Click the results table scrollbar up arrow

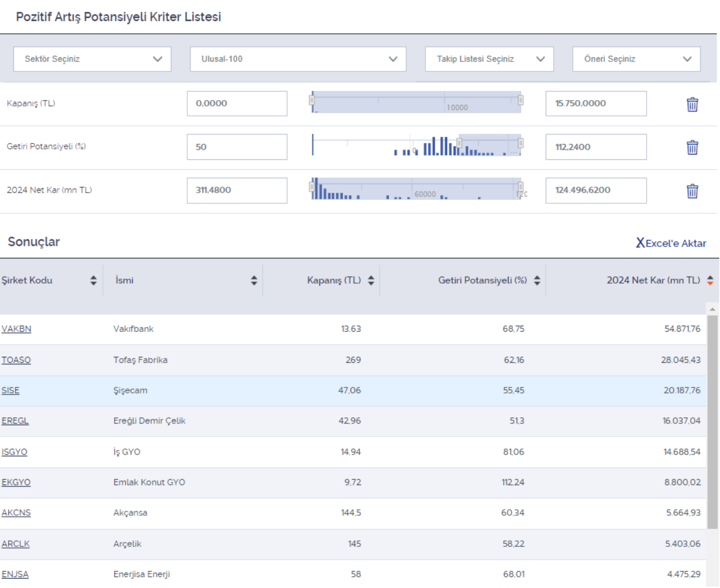tap(713, 309)
